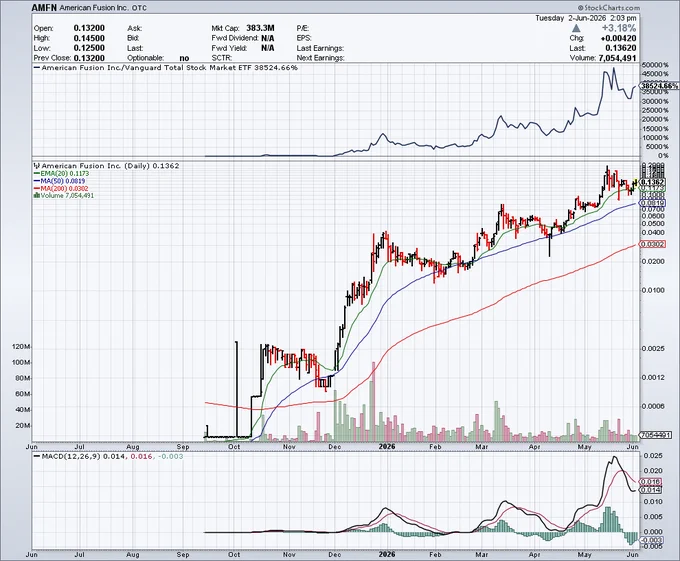Click the AMFN ticker symbol
The image size is (680, 561).
point(44,8)
